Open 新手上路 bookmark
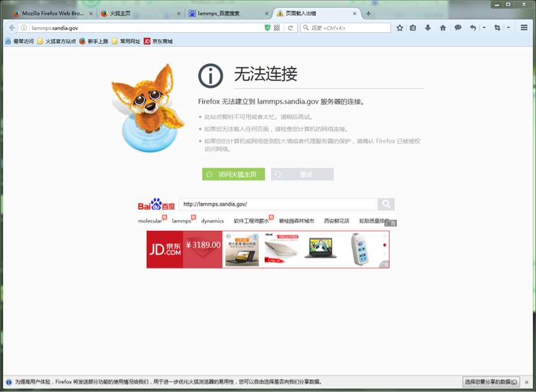The width and height of the screenshot is (536, 392). pos(94,41)
